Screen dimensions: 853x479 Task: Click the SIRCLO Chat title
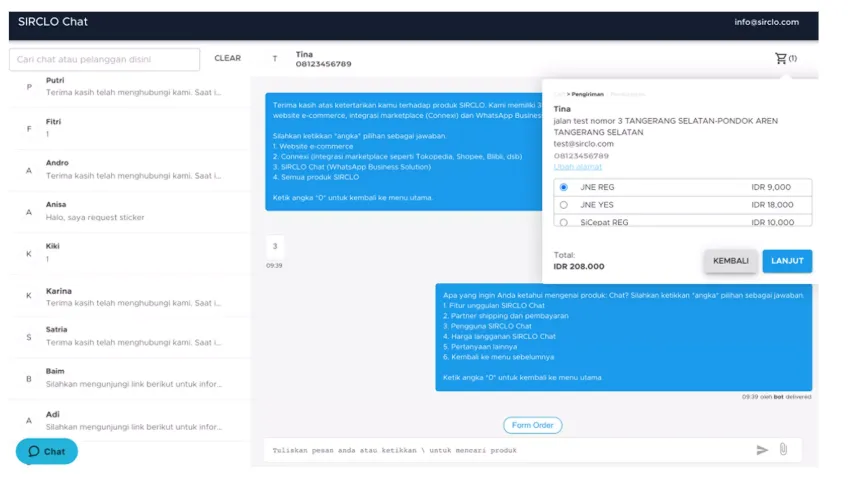point(53,22)
